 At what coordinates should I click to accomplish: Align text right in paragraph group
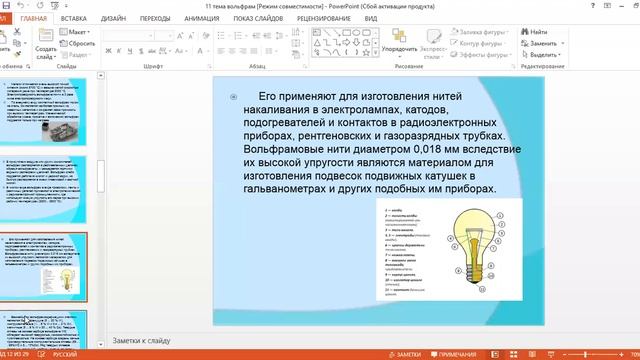point(243,51)
